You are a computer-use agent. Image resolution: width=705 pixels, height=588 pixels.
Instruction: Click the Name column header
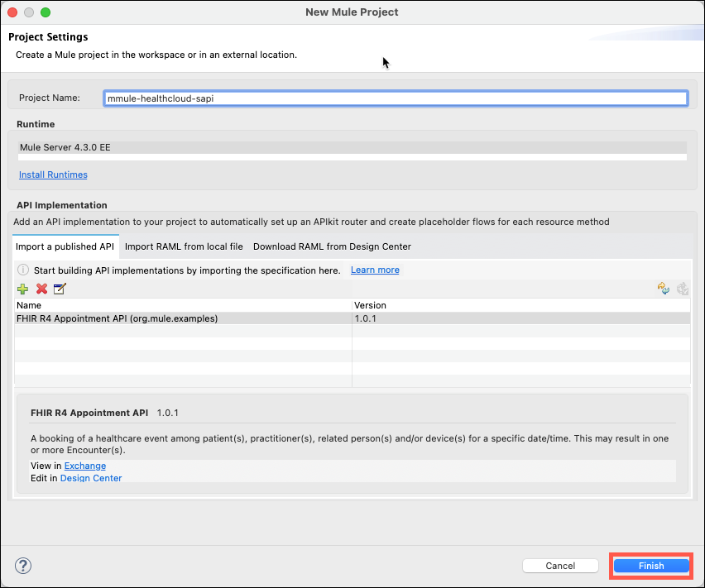click(x=183, y=305)
